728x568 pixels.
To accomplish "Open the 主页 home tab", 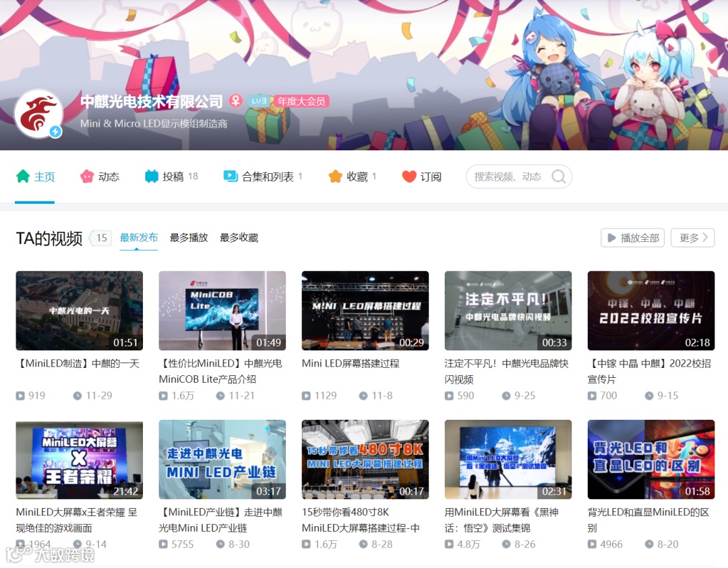I will tap(35, 177).
